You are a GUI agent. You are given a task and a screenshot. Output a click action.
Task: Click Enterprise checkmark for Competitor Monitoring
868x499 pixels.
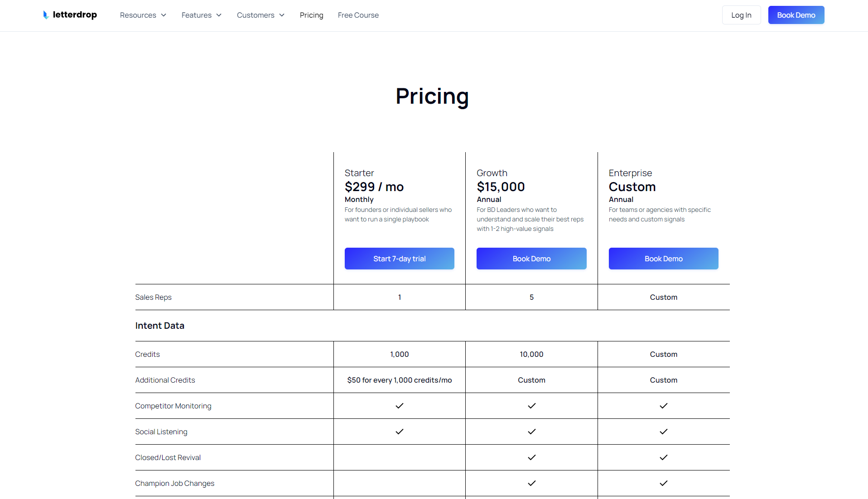663,406
